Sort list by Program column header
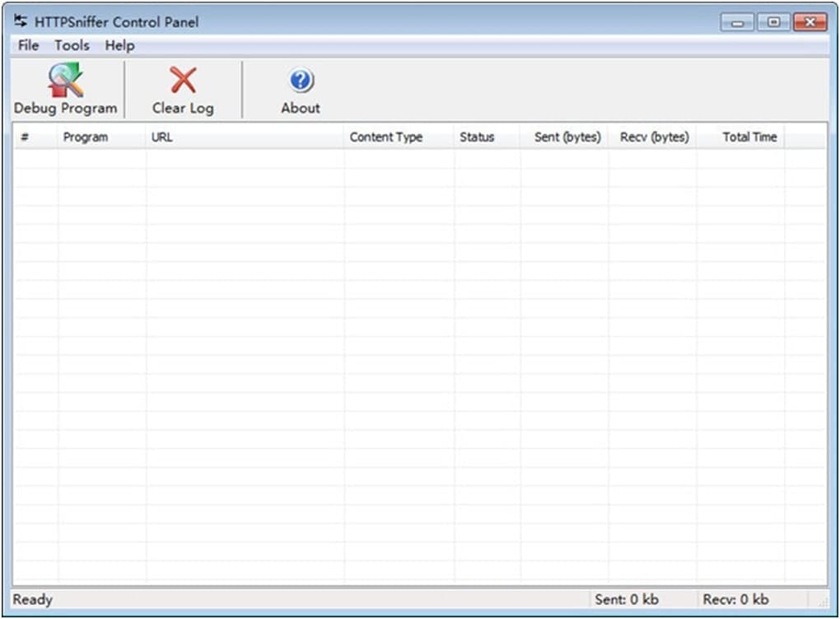840x619 pixels. (x=101, y=137)
